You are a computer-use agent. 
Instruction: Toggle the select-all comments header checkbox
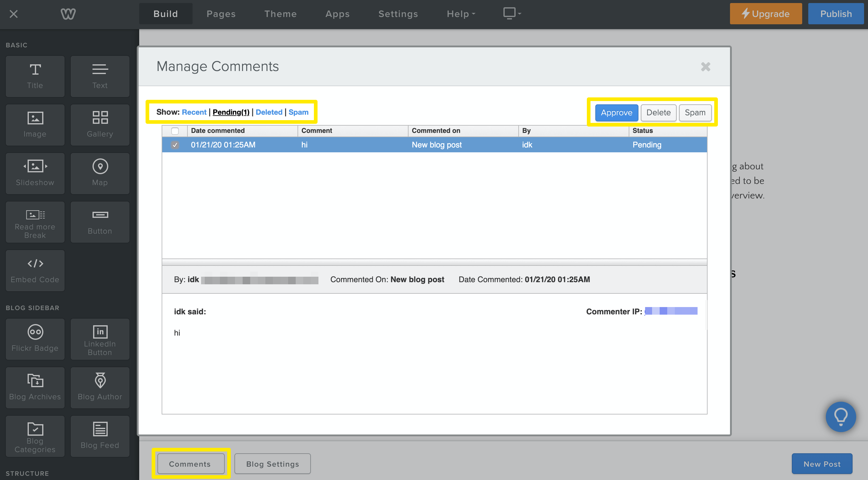(175, 131)
